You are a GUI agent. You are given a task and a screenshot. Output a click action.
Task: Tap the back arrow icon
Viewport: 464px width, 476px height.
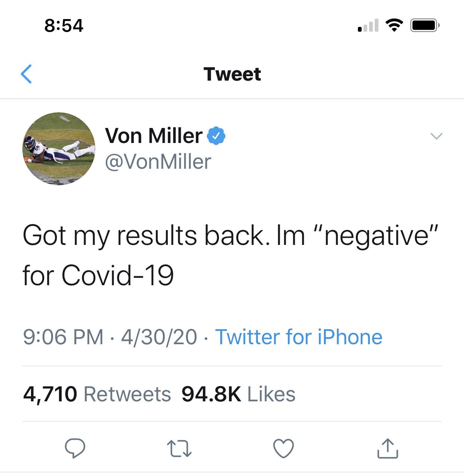click(26, 74)
